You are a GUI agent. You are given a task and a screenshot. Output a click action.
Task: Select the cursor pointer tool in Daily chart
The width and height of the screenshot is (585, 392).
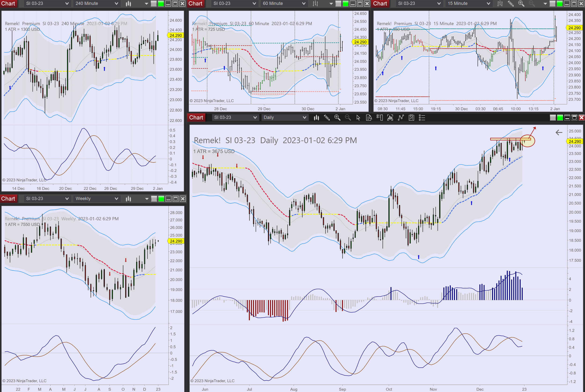(358, 117)
